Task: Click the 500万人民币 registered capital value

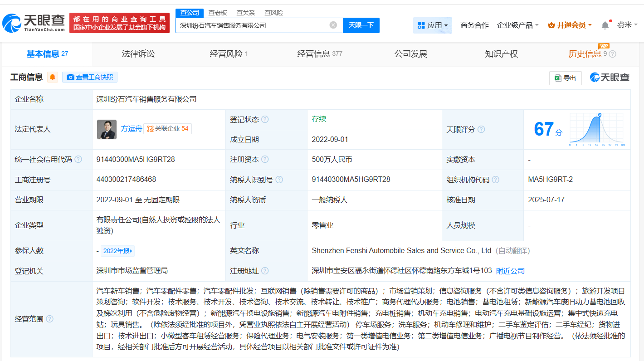Action: [x=332, y=160]
